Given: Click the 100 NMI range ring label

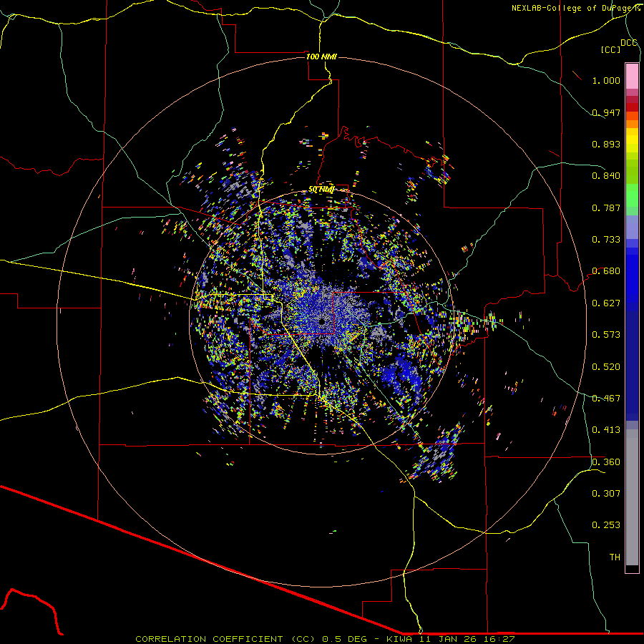Looking at the screenshot, I should tap(321, 57).
